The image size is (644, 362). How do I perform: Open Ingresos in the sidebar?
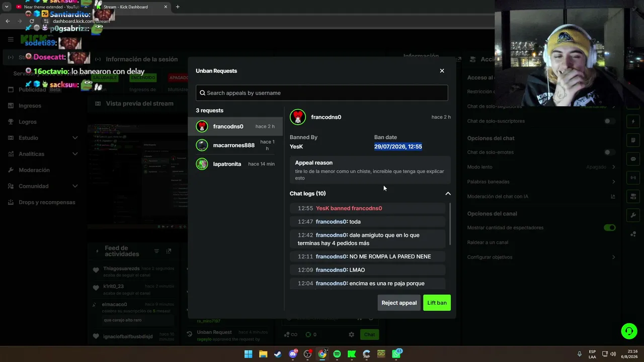(30, 106)
